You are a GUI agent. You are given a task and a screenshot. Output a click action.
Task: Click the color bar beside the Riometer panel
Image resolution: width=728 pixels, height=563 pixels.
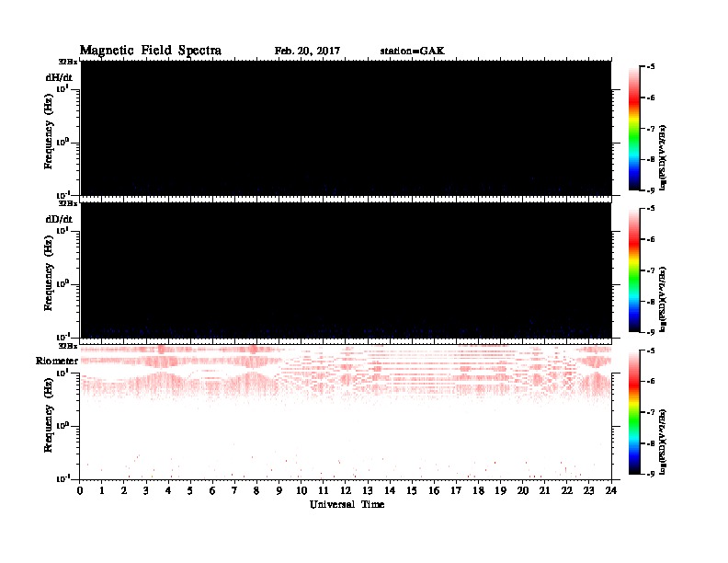(x=634, y=411)
